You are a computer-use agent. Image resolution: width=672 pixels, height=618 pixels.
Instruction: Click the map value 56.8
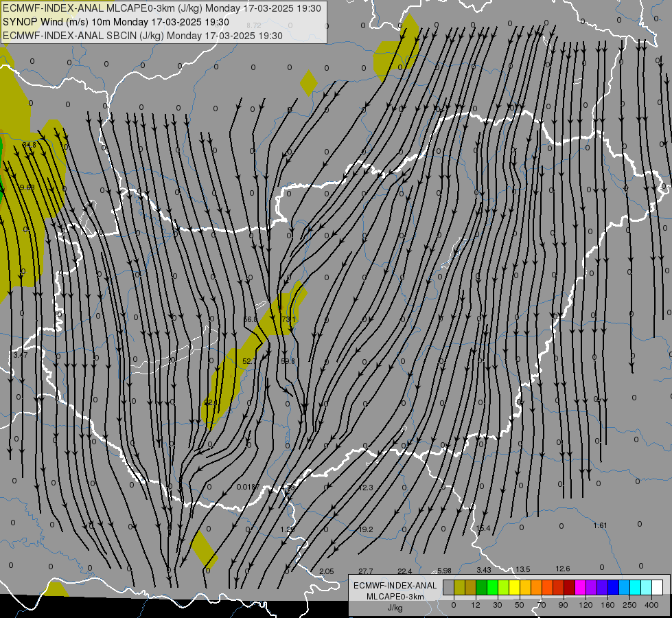click(x=251, y=319)
